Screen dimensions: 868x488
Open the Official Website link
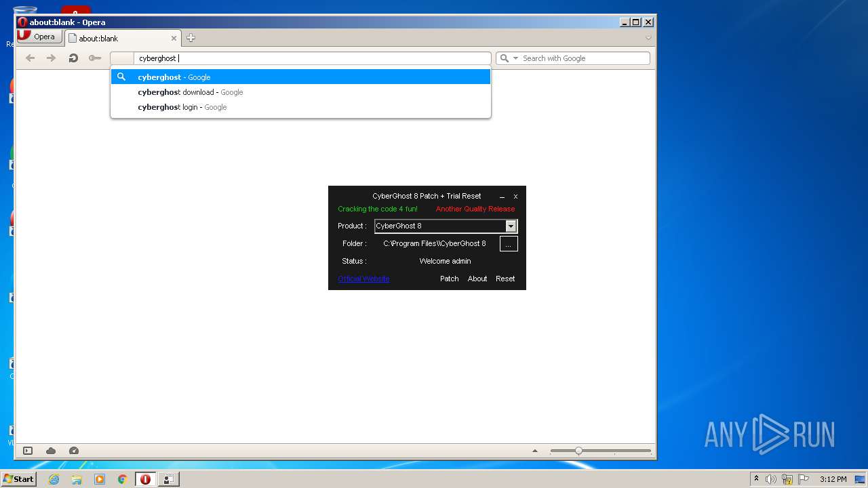pyautogui.click(x=363, y=279)
